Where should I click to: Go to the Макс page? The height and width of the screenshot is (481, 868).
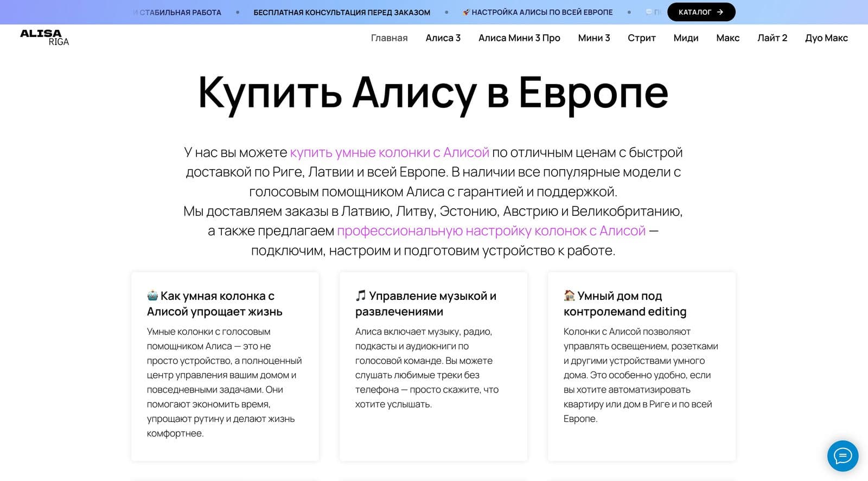tap(727, 38)
